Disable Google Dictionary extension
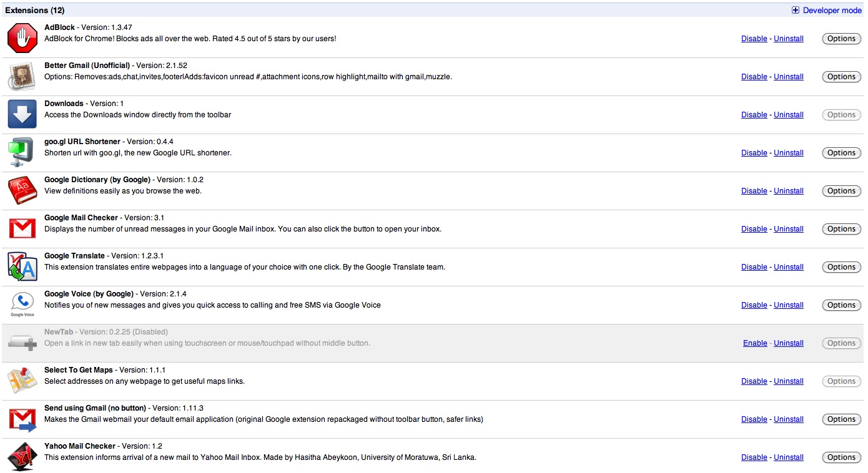 tap(754, 191)
